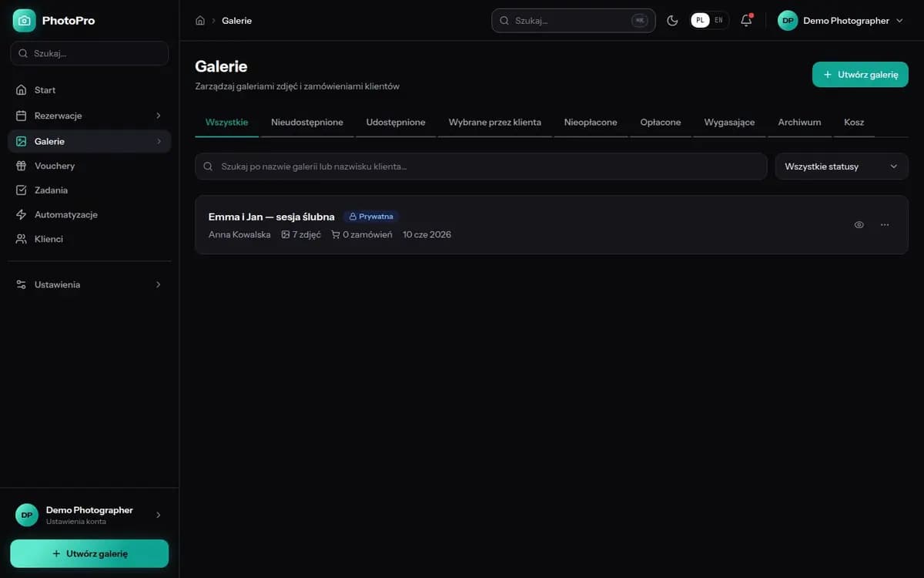
Task: Click the 0 zamówień cart count
Action: 362,234
